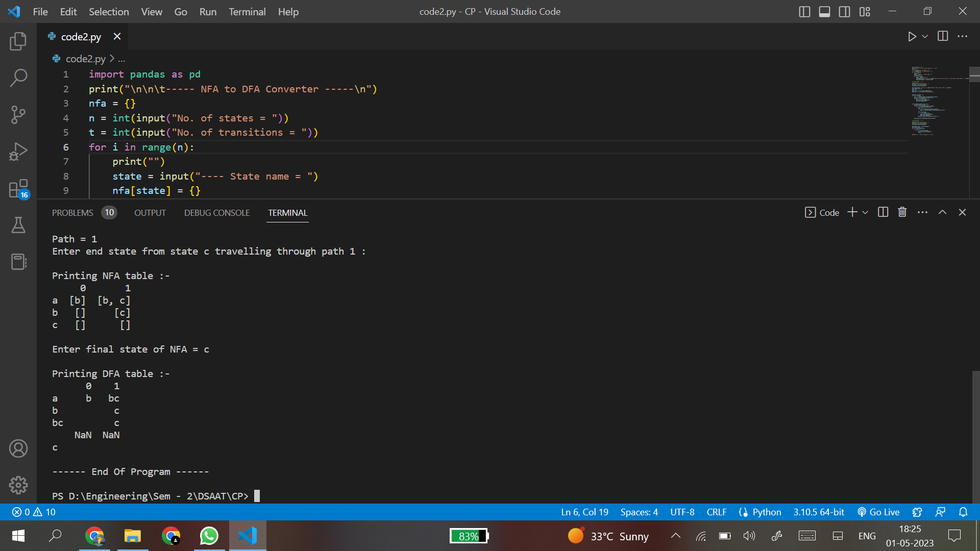Viewport: 980px width, 551px height.
Task: Toggle the Go Live server
Action: (x=878, y=512)
